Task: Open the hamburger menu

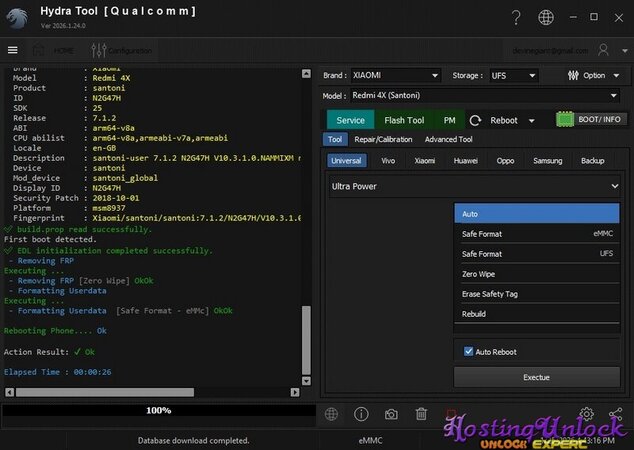Action: tap(13, 50)
